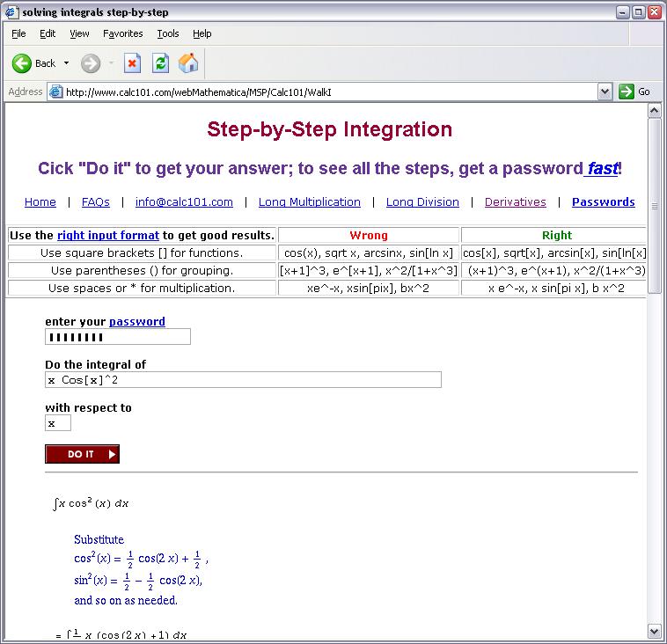
Task: Click the scrollbar down arrow
Action: point(654,631)
